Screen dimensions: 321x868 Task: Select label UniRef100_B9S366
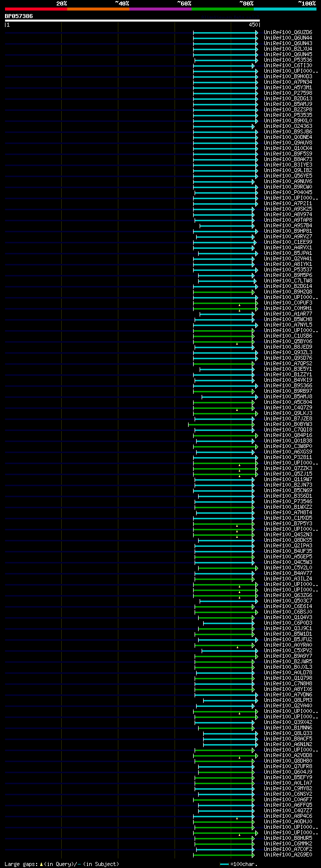[288, 386]
